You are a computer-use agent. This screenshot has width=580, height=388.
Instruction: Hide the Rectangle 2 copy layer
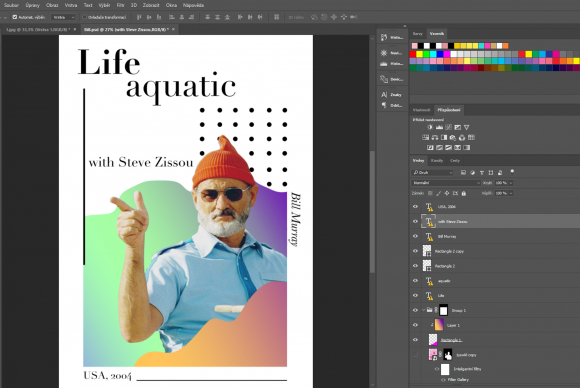pyautogui.click(x=415, y=251)
